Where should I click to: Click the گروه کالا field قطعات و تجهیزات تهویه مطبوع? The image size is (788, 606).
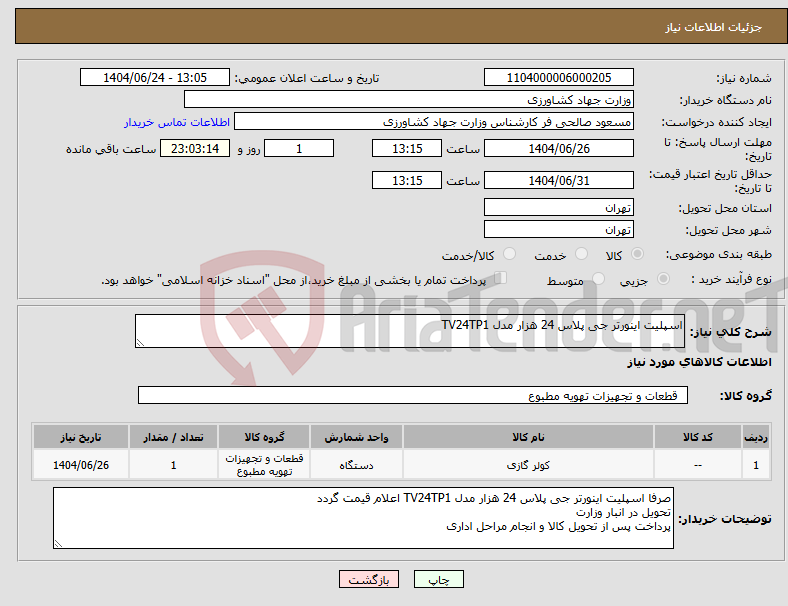[413, 395]
